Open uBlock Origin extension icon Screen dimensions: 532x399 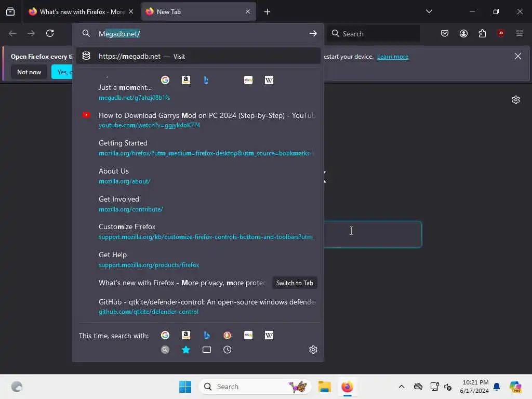[x=501, y=33]
